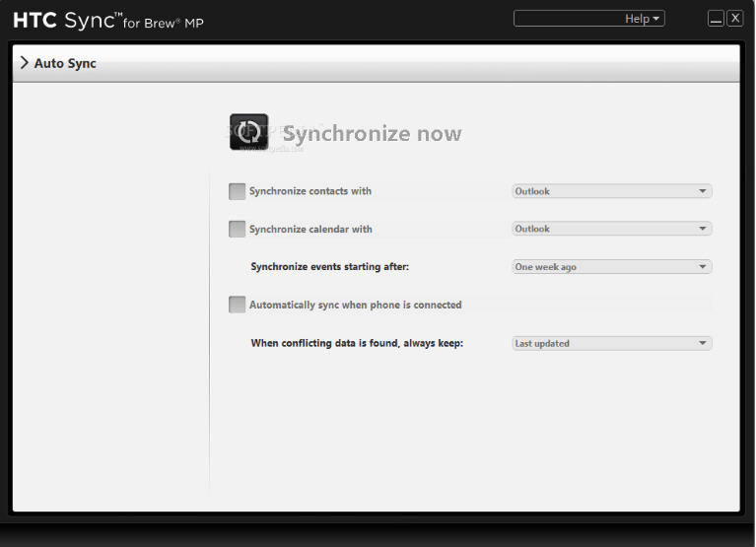The width and height of the screenshot is (756, 547).
Task: Open the One week ago dropdown
Action: (612, 266)
